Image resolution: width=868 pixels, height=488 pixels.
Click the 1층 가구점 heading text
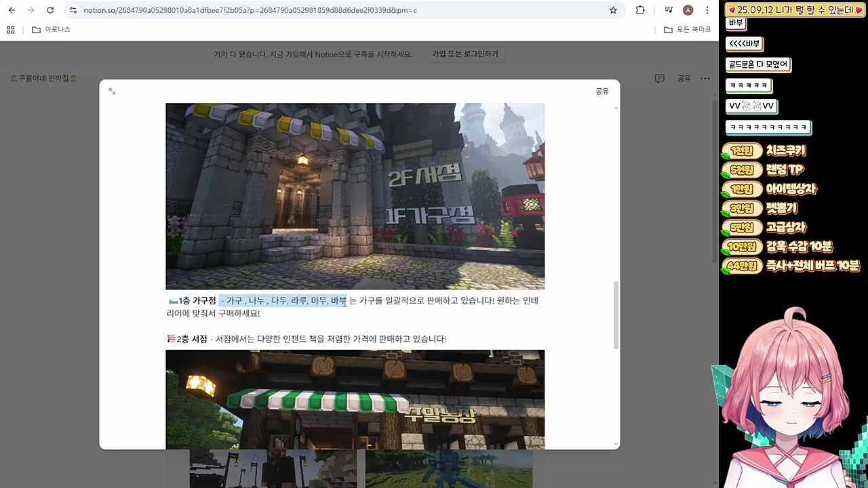(197, 300)
